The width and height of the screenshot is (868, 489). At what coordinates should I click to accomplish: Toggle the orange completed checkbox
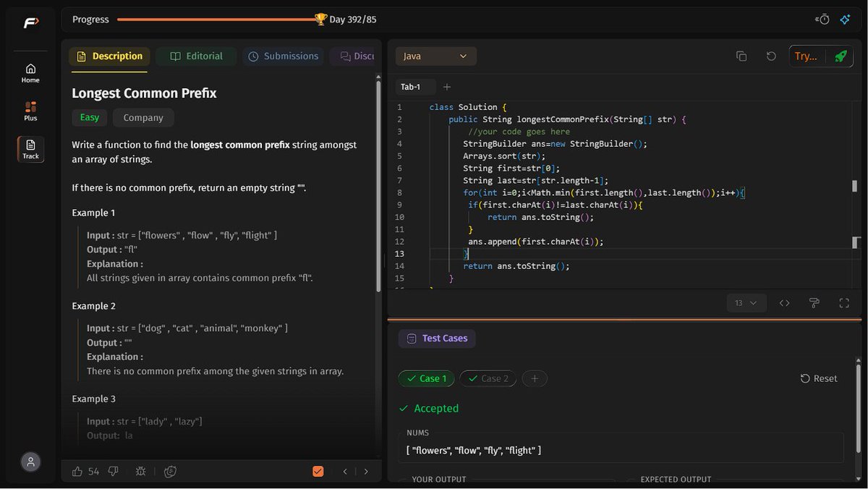click(x=318, y=471)
